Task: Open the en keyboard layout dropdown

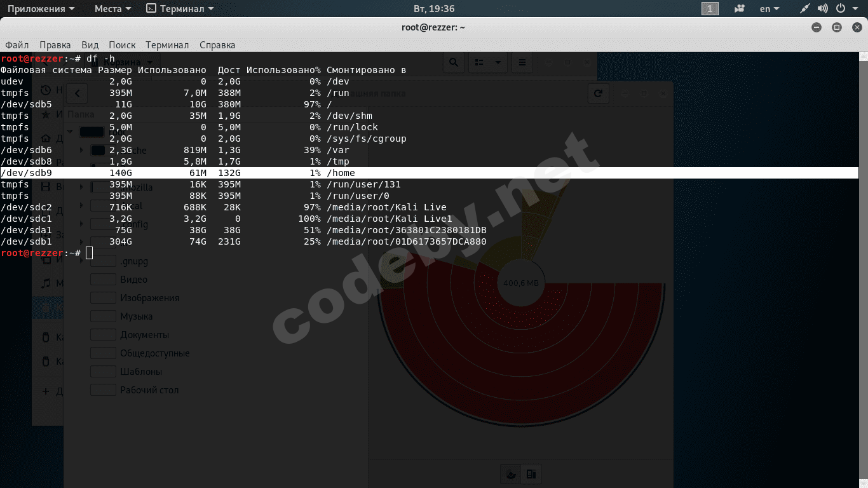Action: coord(770,9)
